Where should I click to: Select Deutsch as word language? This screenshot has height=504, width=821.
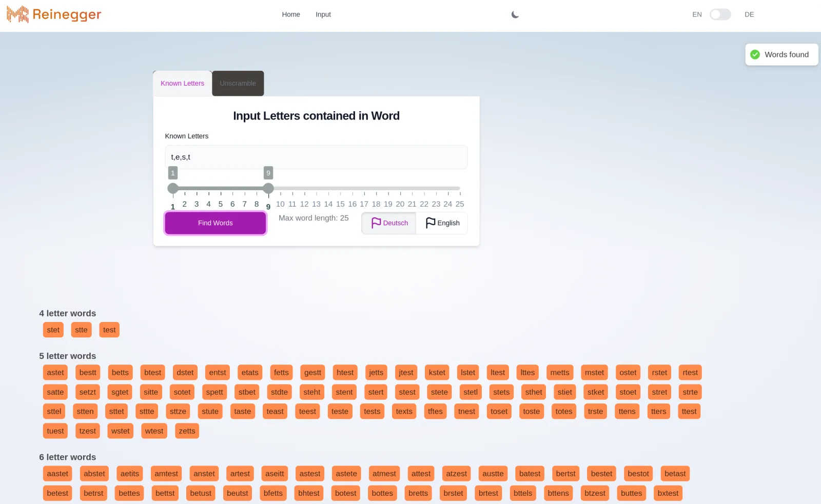click(x=389, y=223)
